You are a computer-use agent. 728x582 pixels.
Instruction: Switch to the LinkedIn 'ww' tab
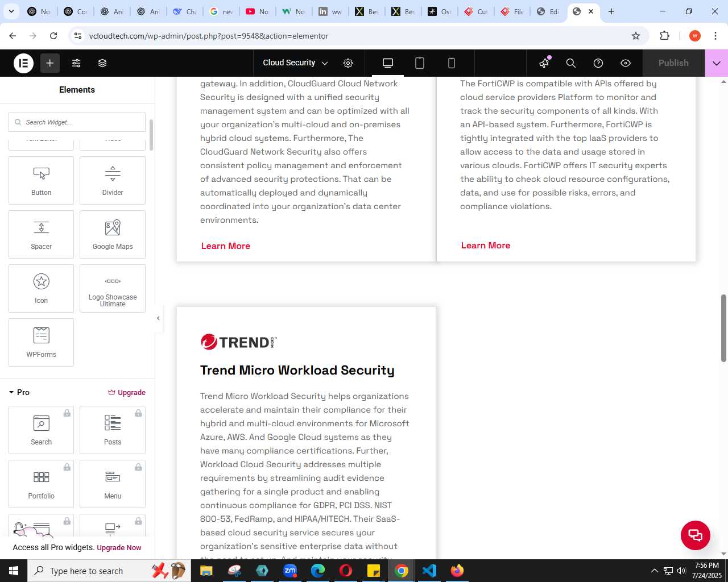tap(330, 11)
